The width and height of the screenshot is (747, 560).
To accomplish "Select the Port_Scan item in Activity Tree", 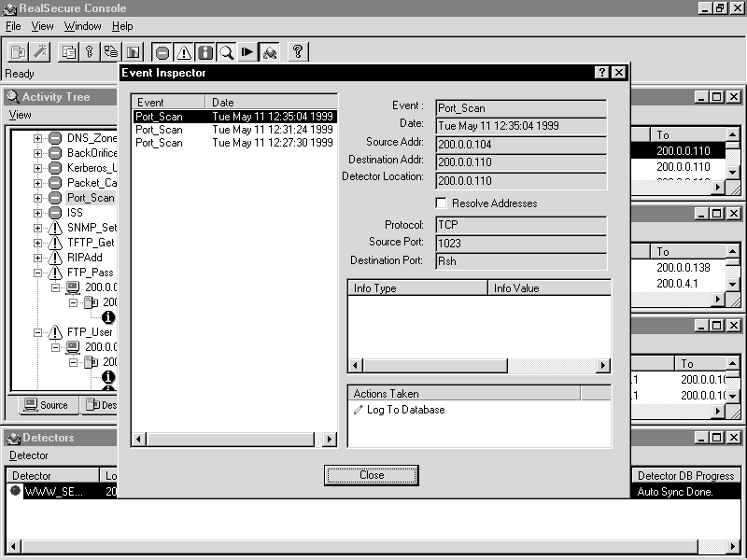I will click(x=91, y=198).
